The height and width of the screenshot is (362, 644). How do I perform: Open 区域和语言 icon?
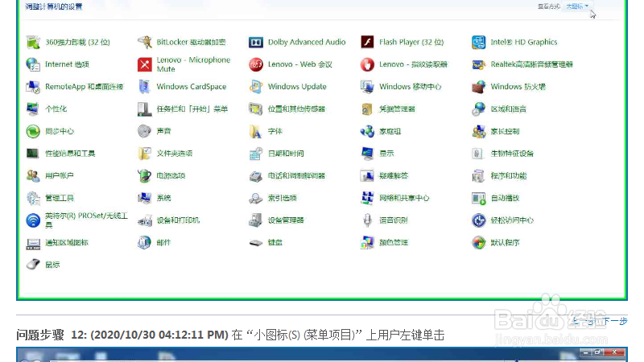478,109
